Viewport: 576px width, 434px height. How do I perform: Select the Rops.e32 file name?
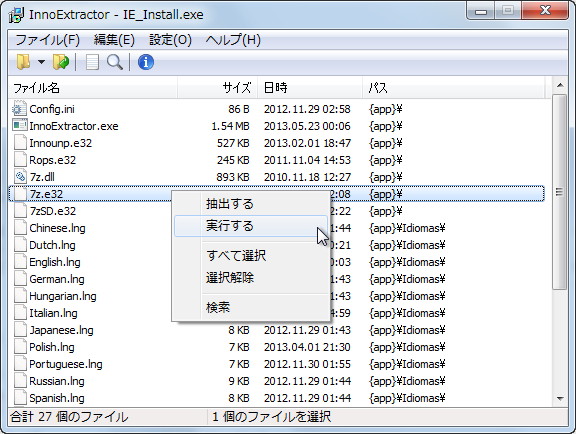pyautogui.click(x=53, y=160)
